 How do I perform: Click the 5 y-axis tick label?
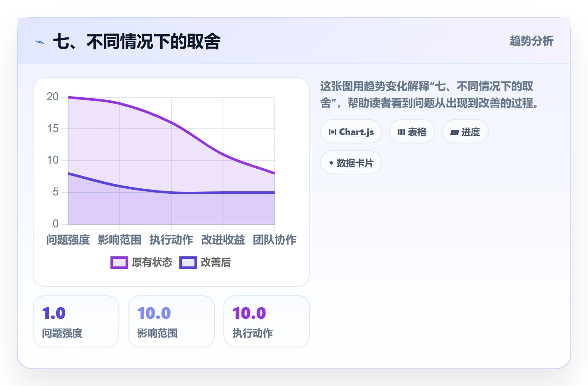(56, 192)
